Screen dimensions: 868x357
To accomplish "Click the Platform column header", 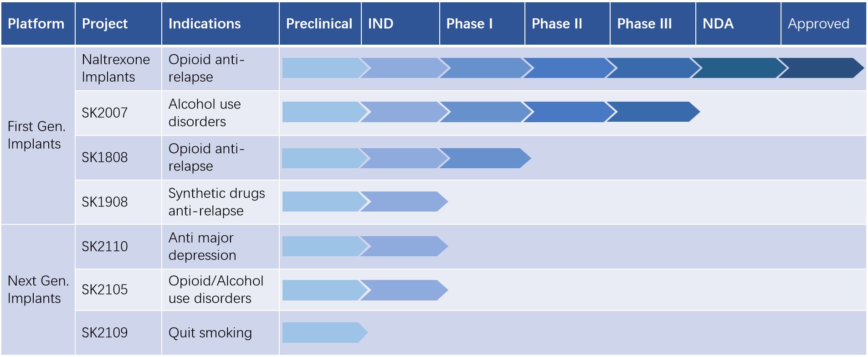I will (x=36, y=24).
